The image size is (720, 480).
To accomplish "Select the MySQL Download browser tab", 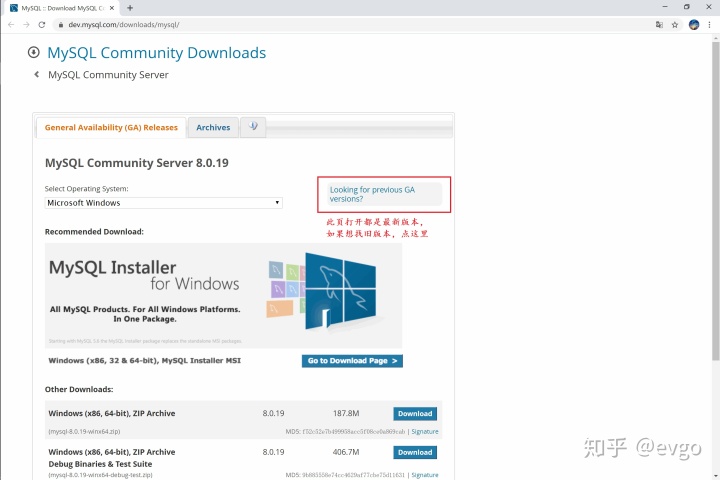I will click(x=62, y=8).
